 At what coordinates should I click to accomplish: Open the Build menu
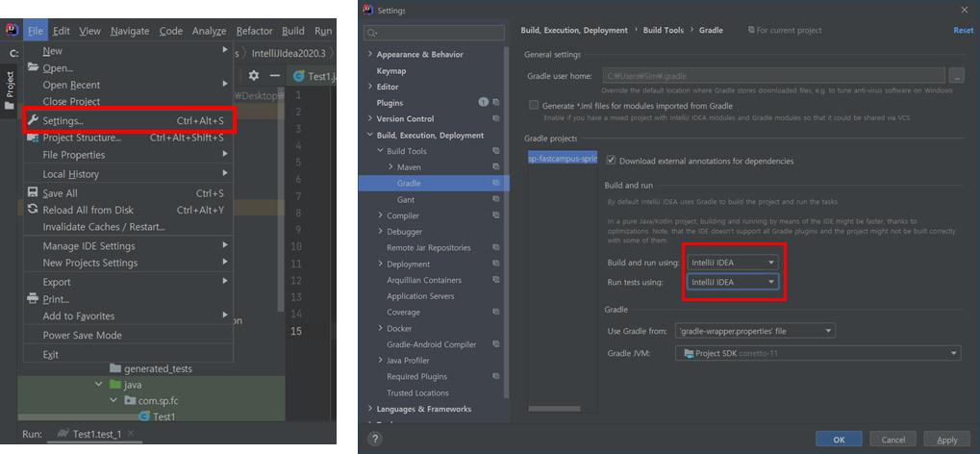pos(293,31)
